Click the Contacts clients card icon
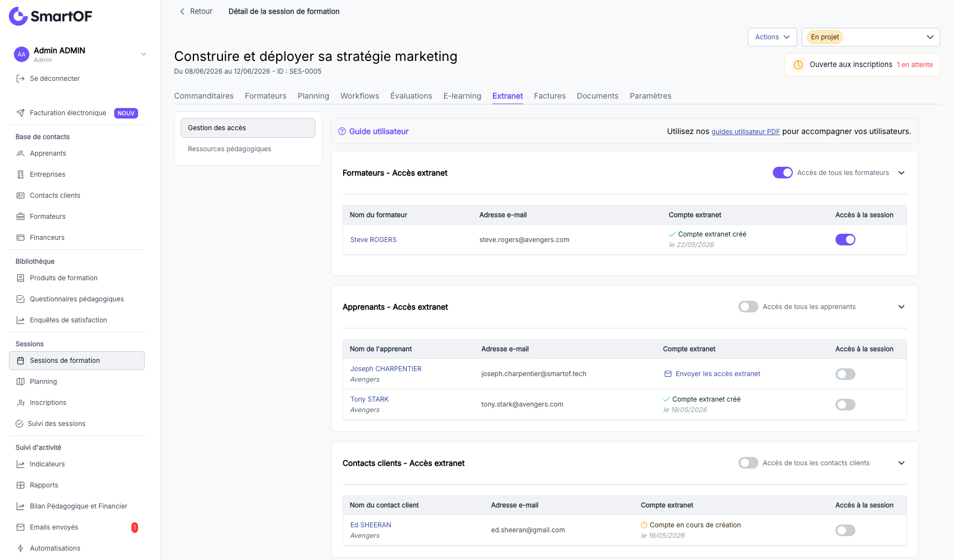Image resolution: width=953 pixels, height=560 pixels. (21, 196)
